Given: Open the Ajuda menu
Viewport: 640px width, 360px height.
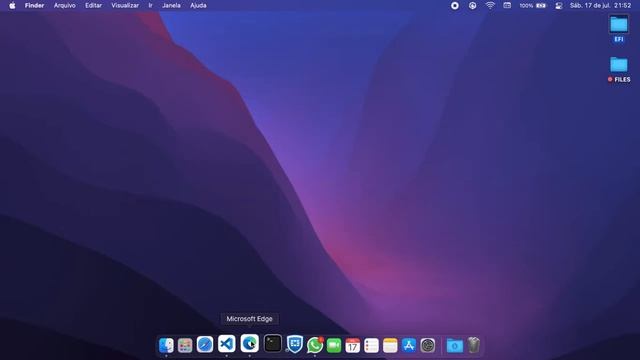Looking at the screenshot, I should [198, 6].
